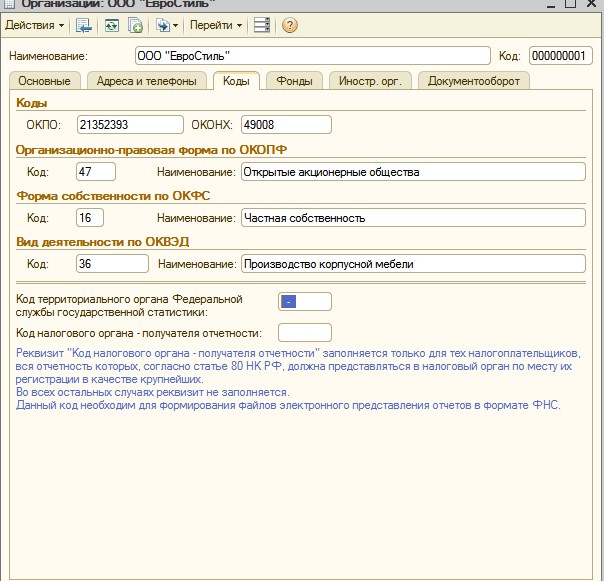Open help with the question mark icon
Screen dimensions: 604x581
[x=290, y=25]
